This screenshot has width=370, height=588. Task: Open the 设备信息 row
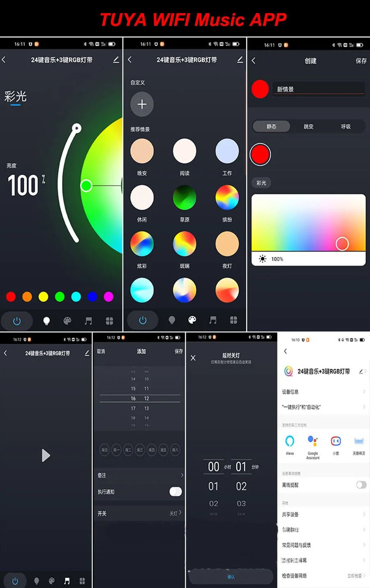coord(324,391)
